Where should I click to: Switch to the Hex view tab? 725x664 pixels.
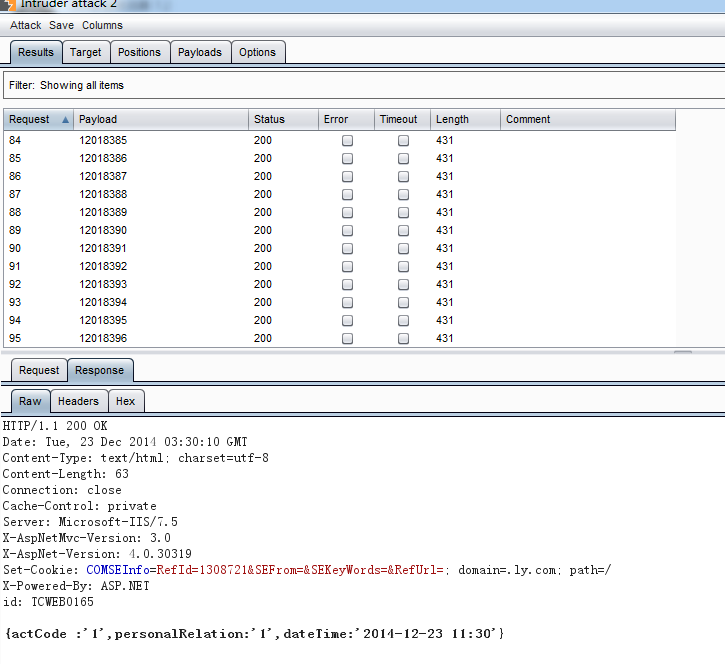pyautogui.click(x=125, y=401)
